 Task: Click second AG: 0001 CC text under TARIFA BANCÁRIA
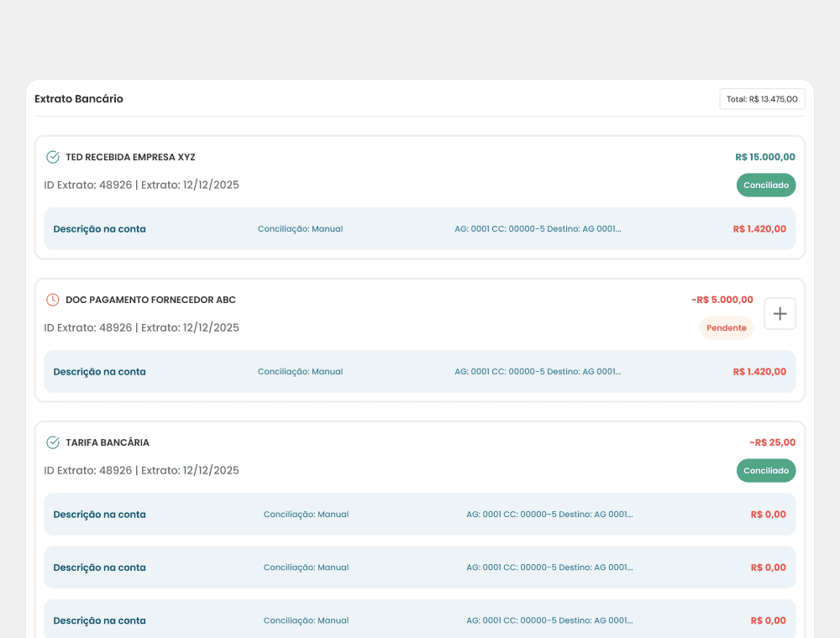(x=549, y=567)
